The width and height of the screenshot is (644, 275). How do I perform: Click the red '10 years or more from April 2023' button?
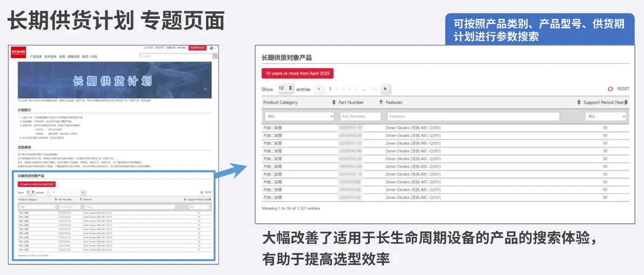(297, 73)
